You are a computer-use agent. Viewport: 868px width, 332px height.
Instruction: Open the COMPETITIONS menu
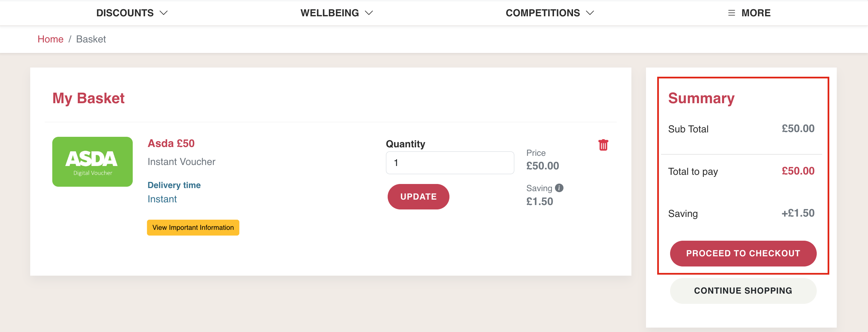click(550, 13)
